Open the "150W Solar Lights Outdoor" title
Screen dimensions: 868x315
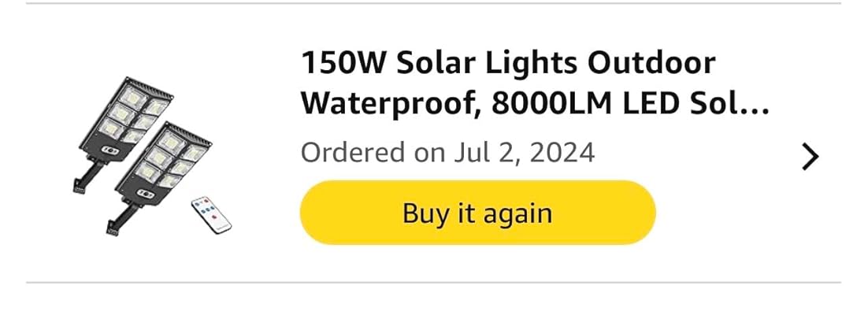coord(508,63)
